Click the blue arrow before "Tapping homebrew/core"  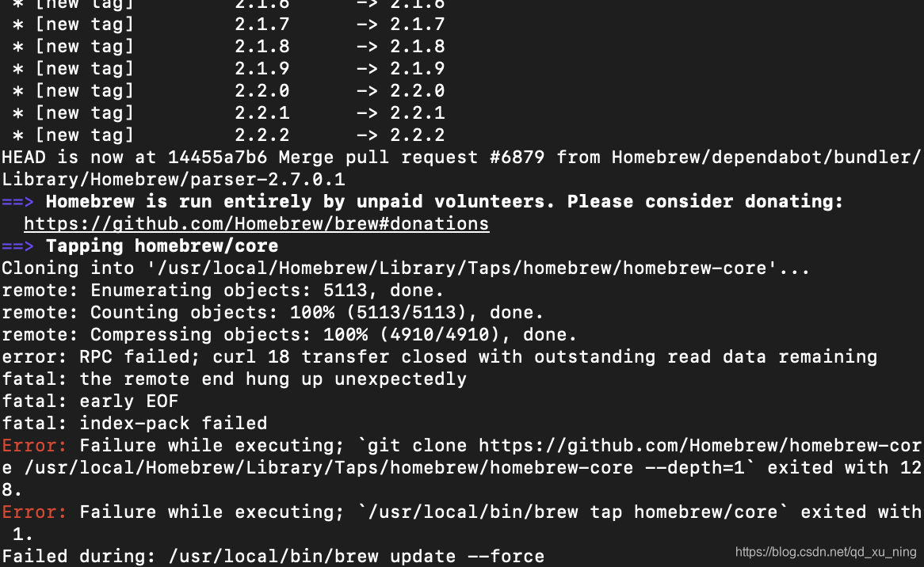(17, 246)
